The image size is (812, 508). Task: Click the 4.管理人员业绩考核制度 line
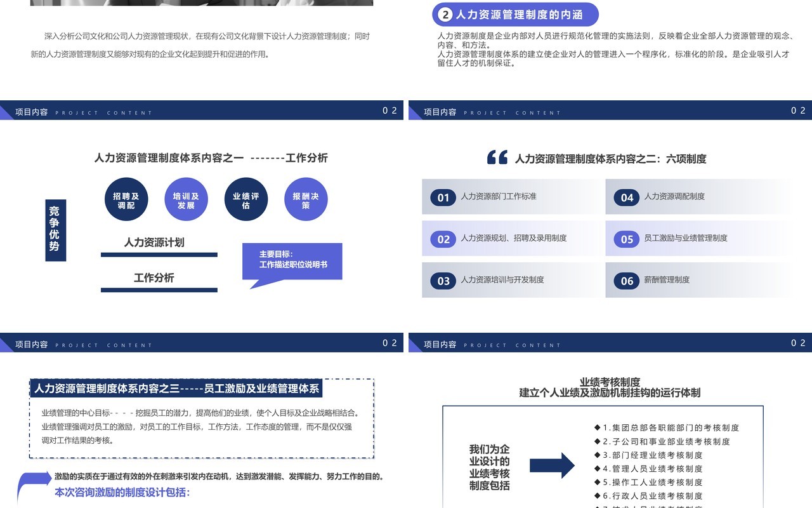click(x=648, y=469)
